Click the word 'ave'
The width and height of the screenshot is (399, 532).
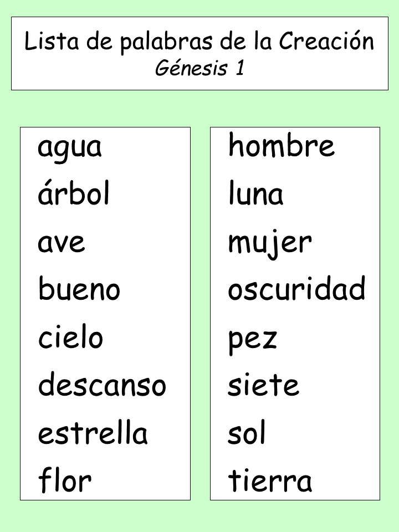pyautogui.click(x=61, y=244)
